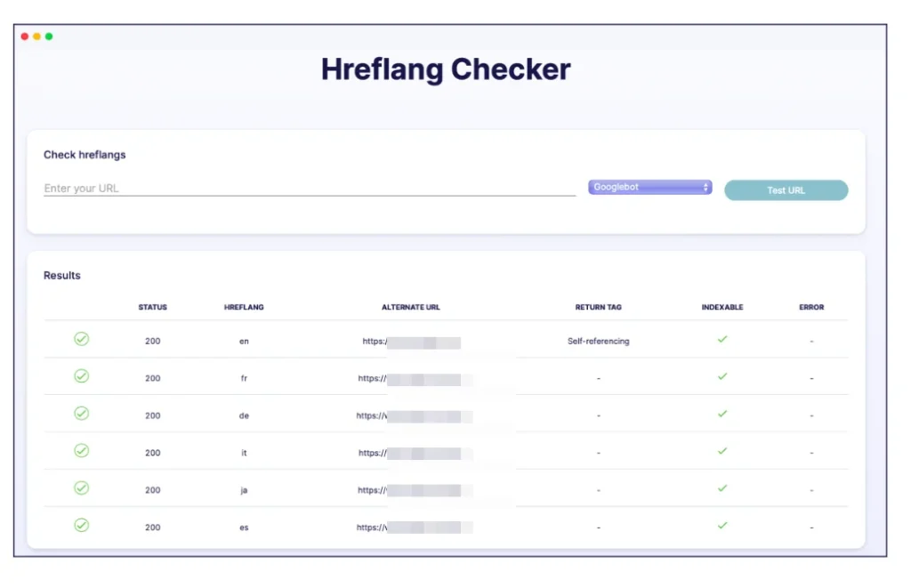This screenshot has height=588, width=911.
Task: Click the Results section heading
Action: (61, 276)
